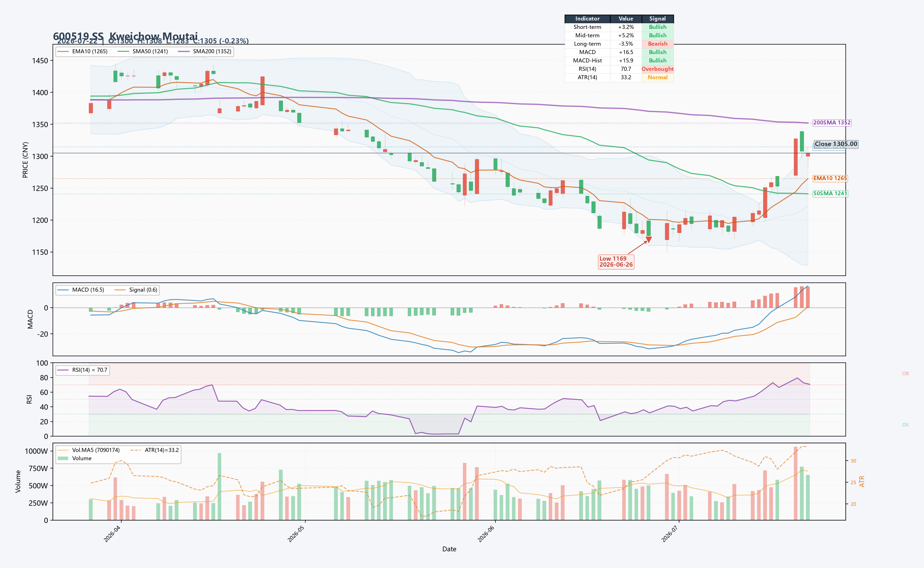The width and height of the screenshot is (924, 568).
Task: Click the 70.7 value cell in table
Action: tap(626, 69)
